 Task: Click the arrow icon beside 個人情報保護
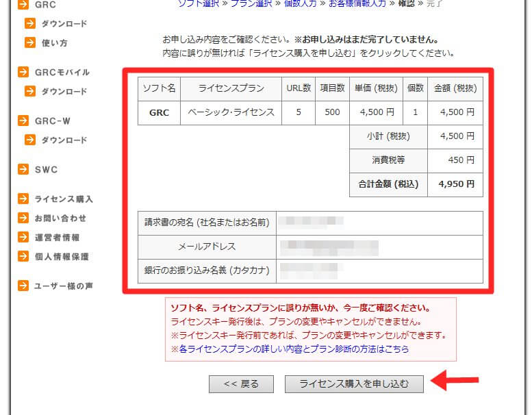click(23, 256)
